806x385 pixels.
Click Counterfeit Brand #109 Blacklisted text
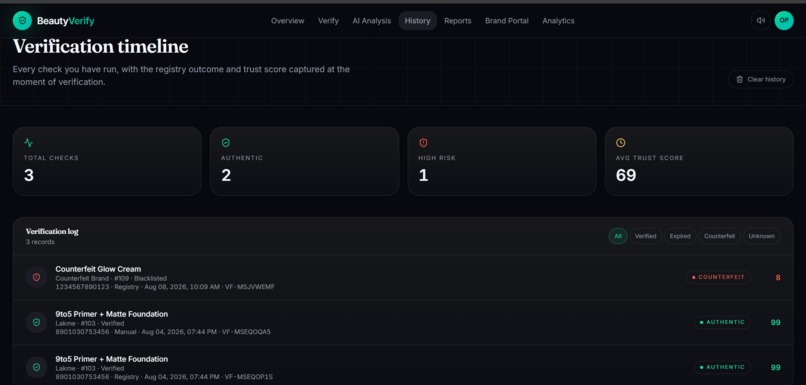click(111, 278)
